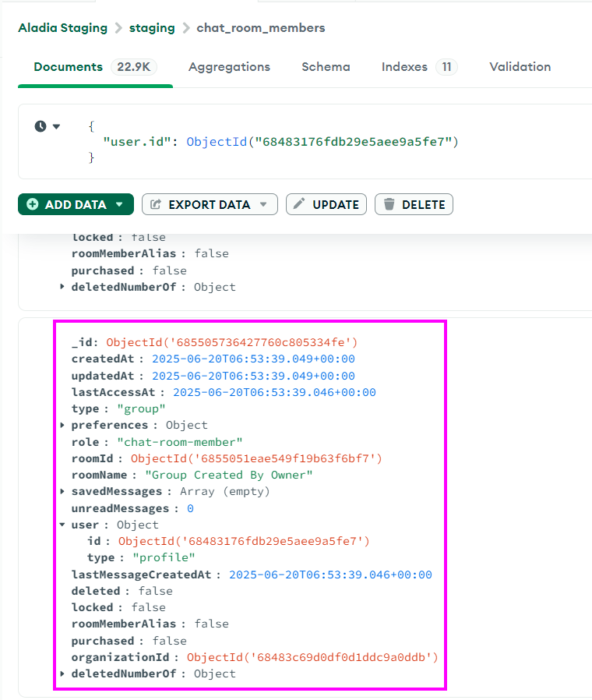
Task: Collapse the user Object field
Action: pyautogui.click(x=62, y=525)
